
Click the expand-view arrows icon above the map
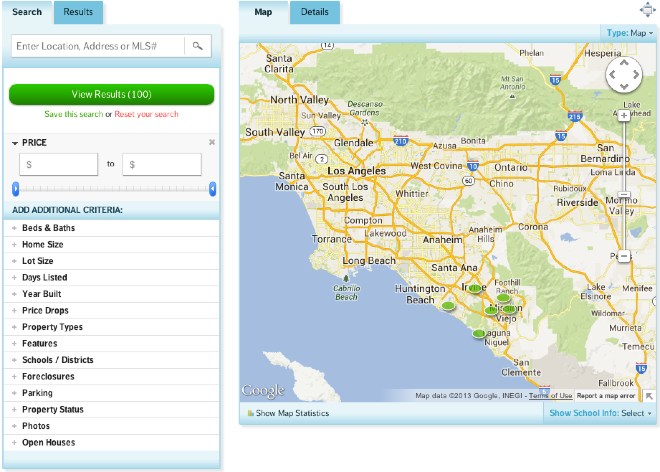click(x=646, y=9)
